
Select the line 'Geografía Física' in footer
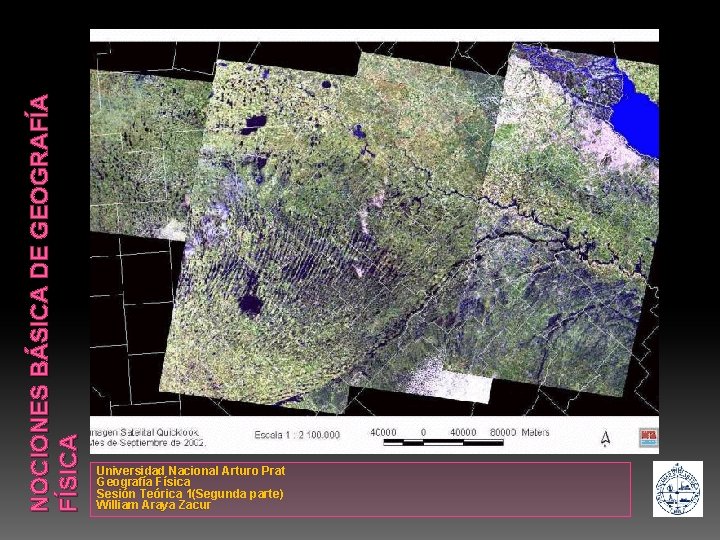pyautogui.click(x=143, y=482)
